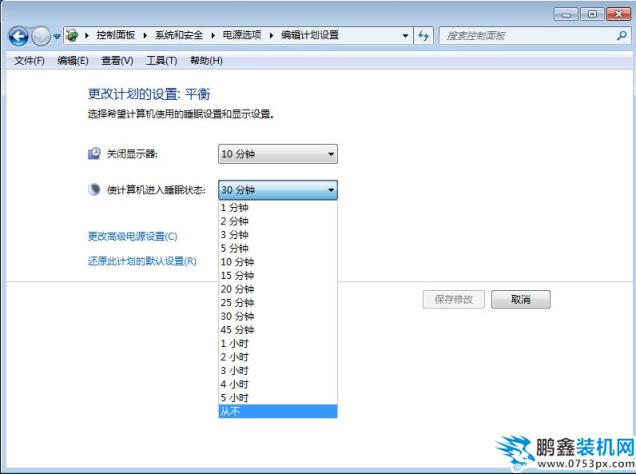Close the control panel window
The image size is (636, 474).
coord(619,15)
